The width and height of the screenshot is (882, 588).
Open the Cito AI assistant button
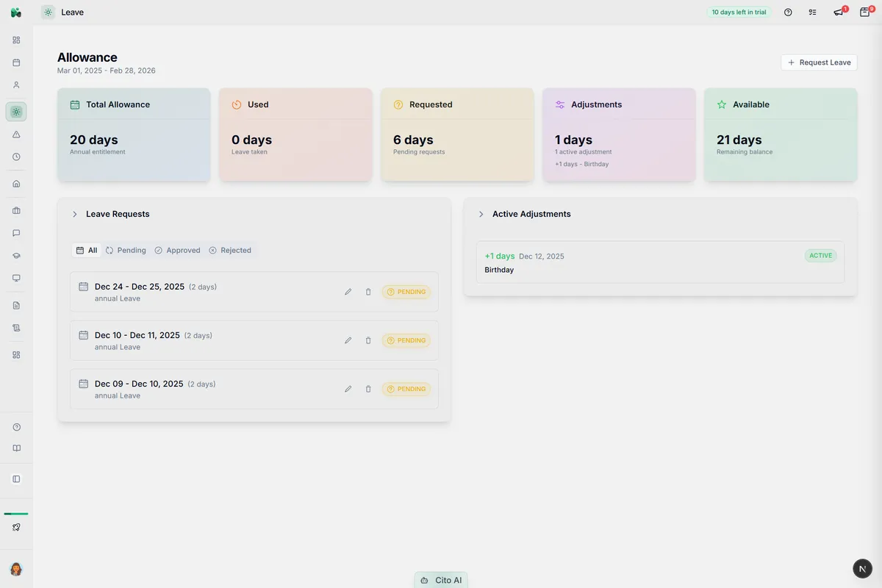point(441,580)
